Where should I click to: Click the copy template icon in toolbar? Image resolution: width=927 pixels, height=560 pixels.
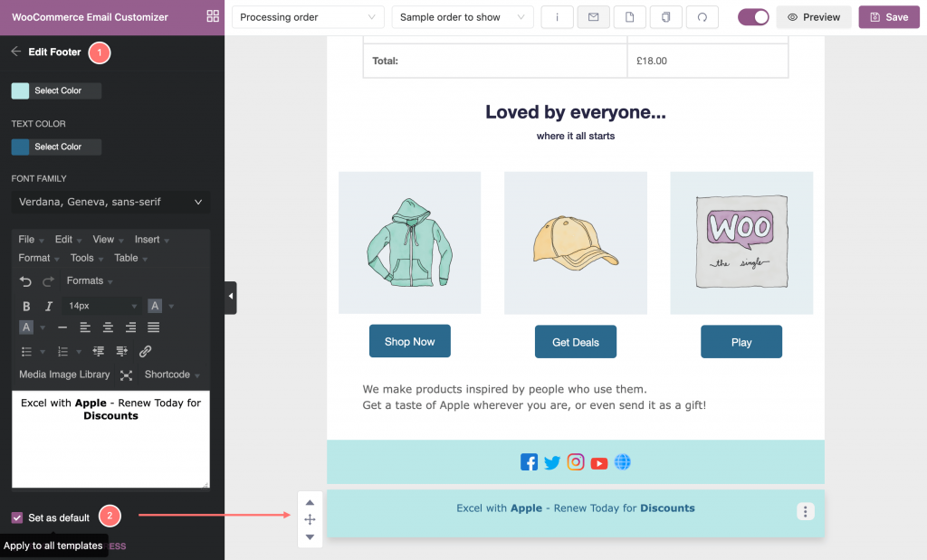point(666,17)
